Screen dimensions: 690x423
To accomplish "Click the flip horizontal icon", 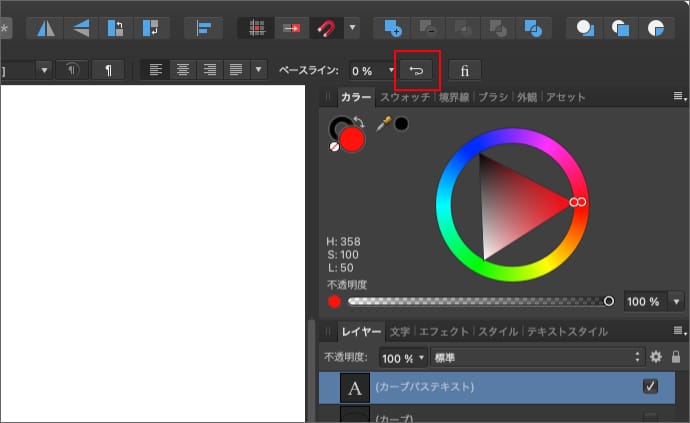I will point(46,28).
